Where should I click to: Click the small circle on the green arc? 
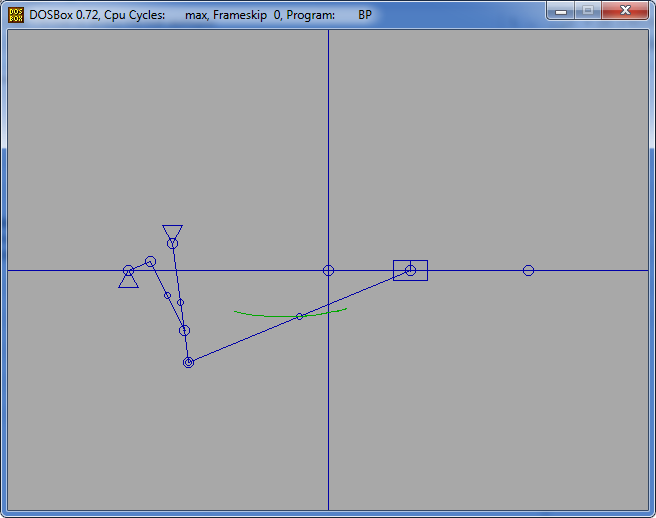300,316
